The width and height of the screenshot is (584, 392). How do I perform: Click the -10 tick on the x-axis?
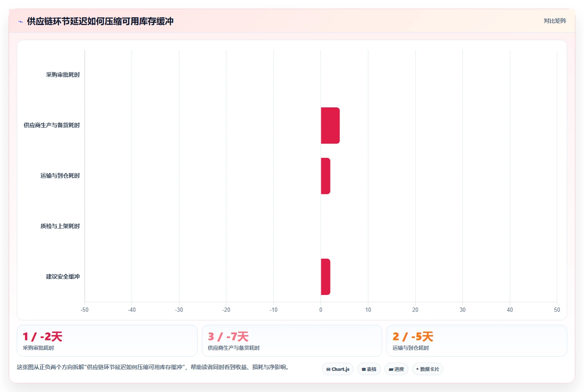tap(273, 310)
